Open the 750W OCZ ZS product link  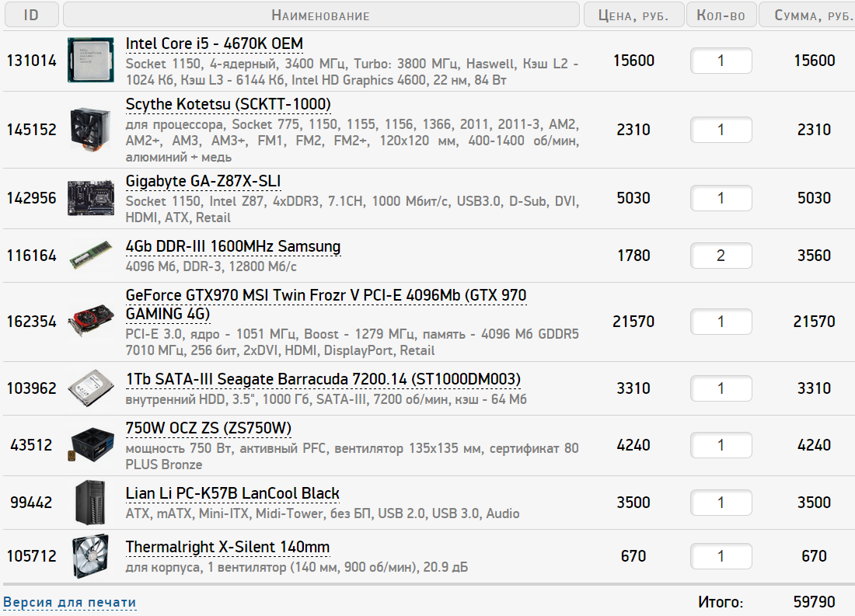tap(208, 428)
